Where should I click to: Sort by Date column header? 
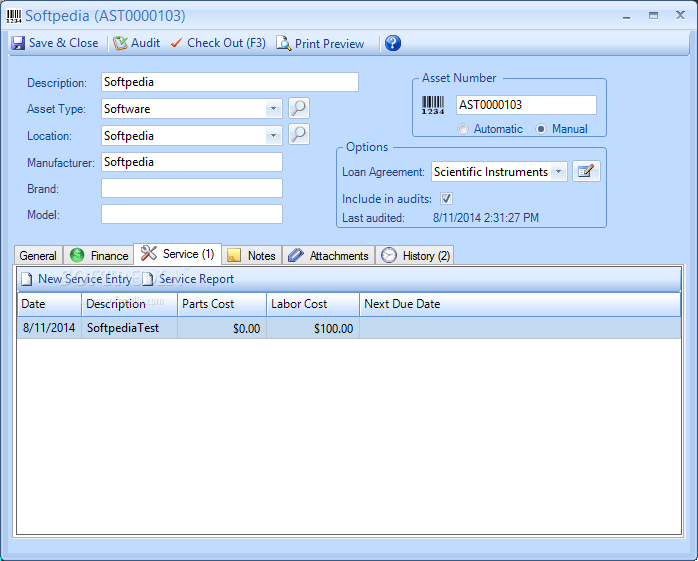click(x=49, y=304)
